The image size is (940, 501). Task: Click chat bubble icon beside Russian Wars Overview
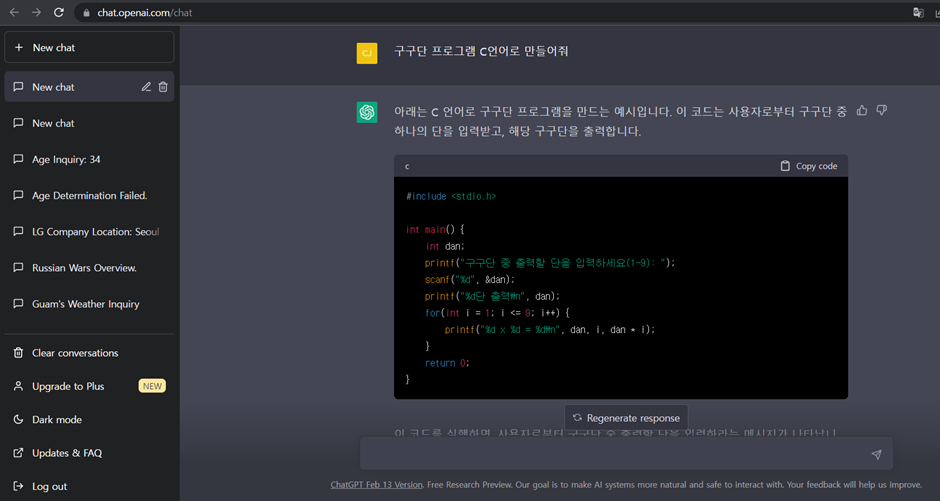[x=19, y=268]
